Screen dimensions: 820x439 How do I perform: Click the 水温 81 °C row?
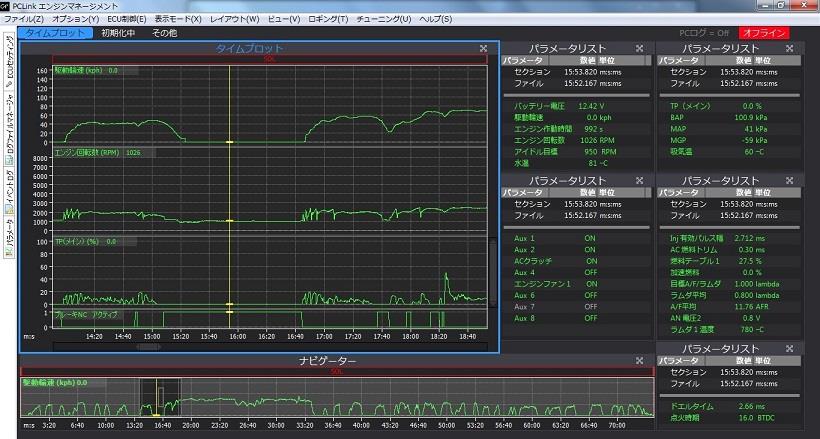pyautogui.click(x=575, y=163)
